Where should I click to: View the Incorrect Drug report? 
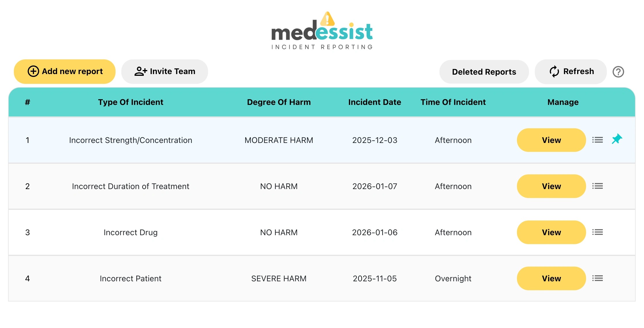tap(551, 232)
